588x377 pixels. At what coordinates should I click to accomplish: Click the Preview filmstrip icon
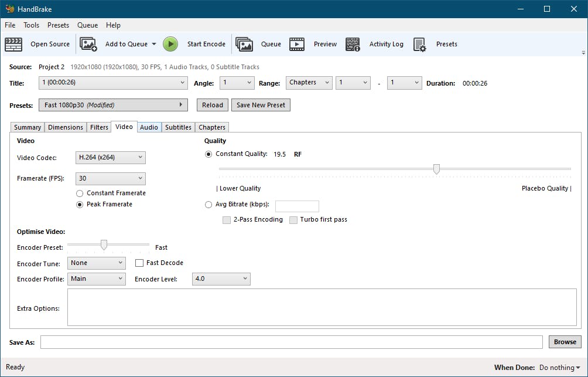coord(297,45)
